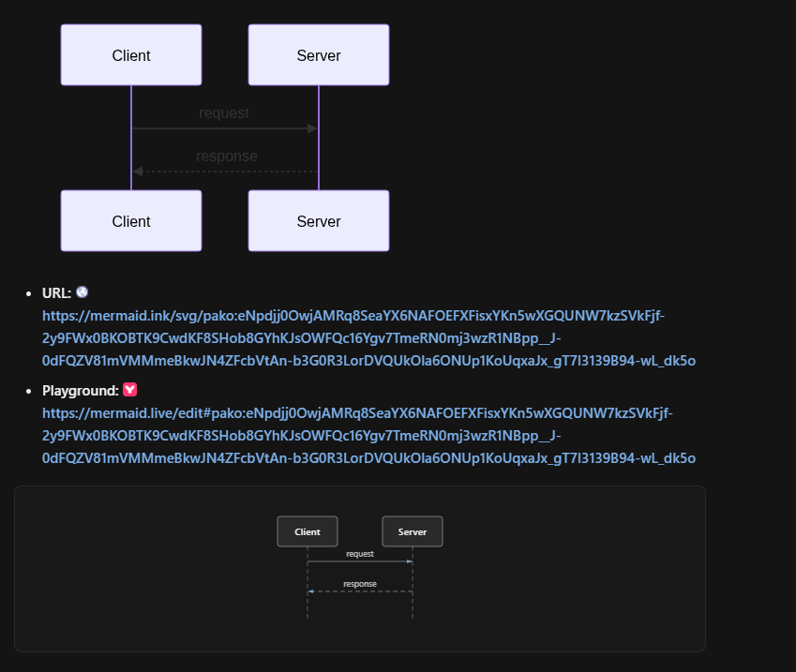Image resolution: width=796 pixels, height=672 pixels.
Task: Select the bottom Server box in light diagram
Action: pos(319,221)
